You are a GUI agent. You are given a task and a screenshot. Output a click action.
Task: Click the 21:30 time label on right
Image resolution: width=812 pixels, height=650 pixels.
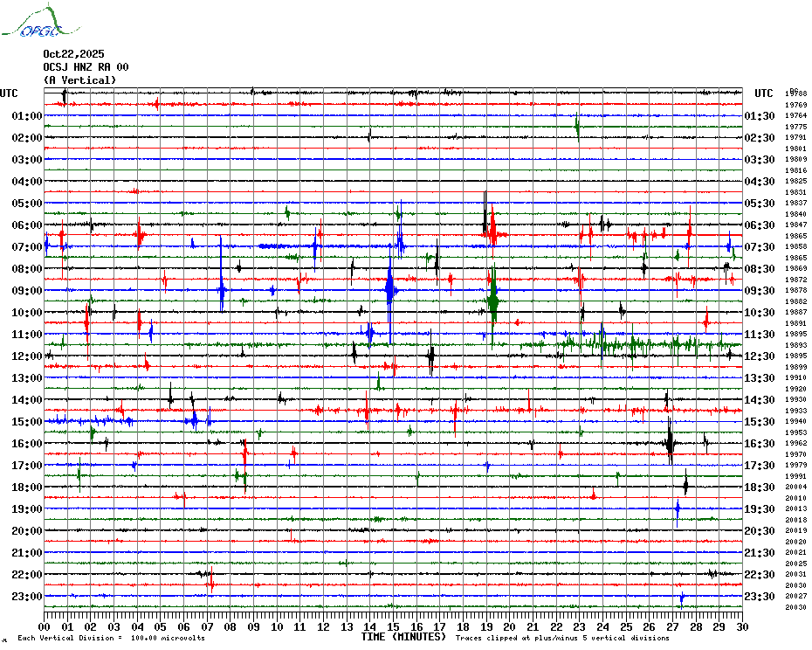(760, 553)
